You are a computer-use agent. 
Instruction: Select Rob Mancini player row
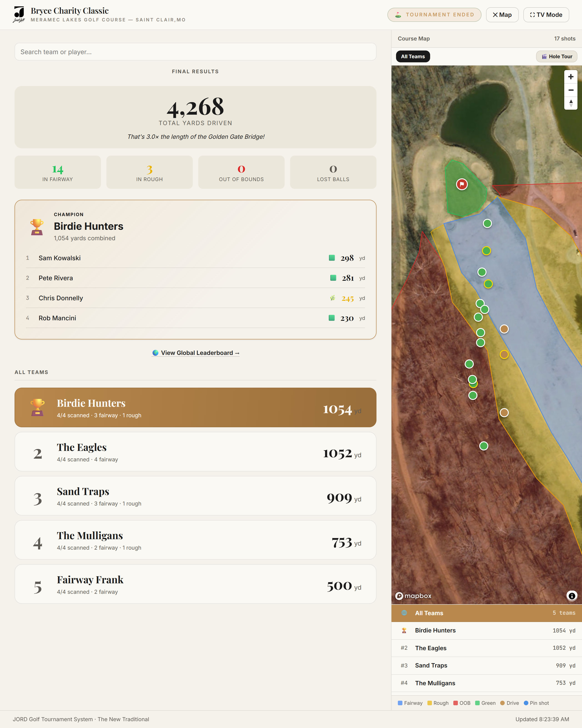click(x=195, y=318)
